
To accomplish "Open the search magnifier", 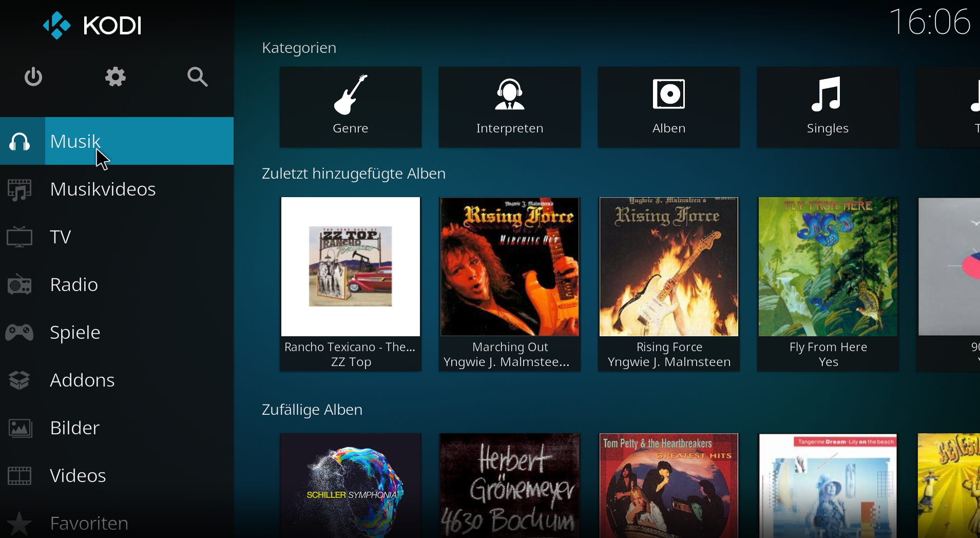I will click(x=198, y=76).
